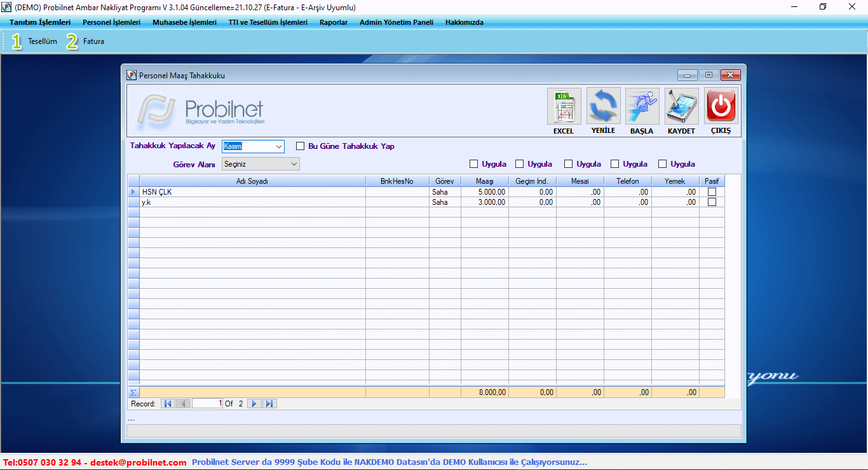
Task: Go to next record arrow
Action: tap(254, 404)
